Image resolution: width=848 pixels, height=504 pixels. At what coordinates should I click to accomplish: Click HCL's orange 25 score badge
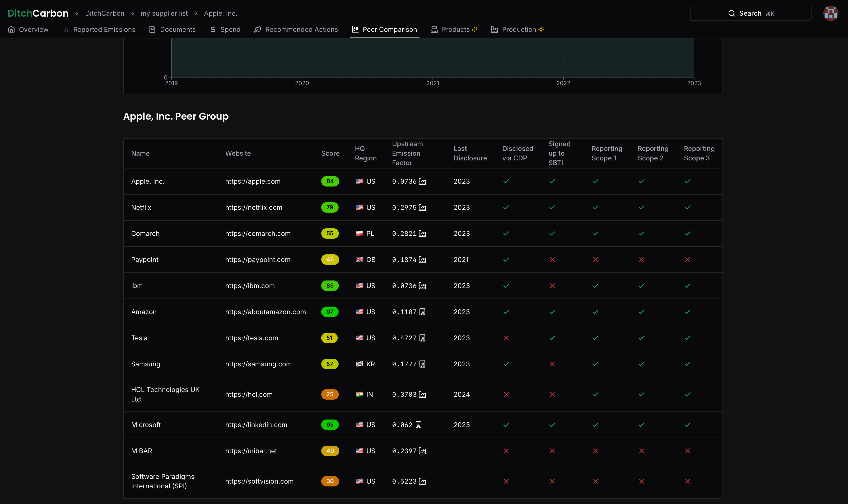coord(330,395)
